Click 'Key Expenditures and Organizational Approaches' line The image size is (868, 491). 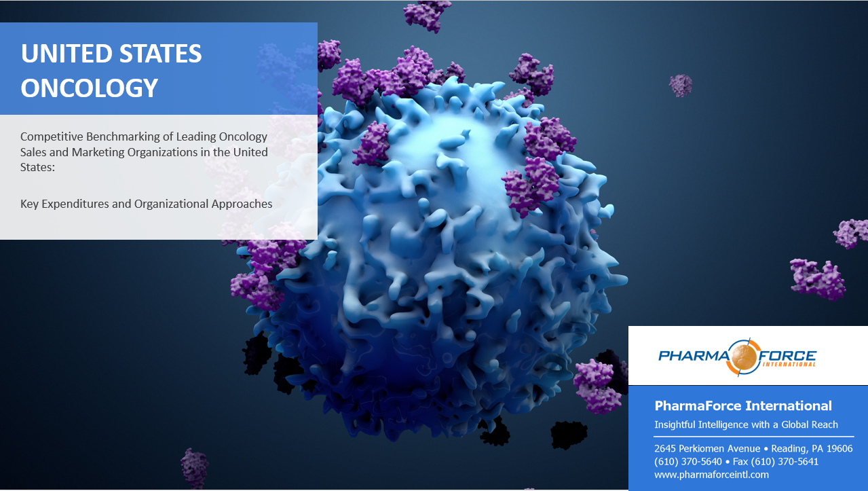[146, 203]
